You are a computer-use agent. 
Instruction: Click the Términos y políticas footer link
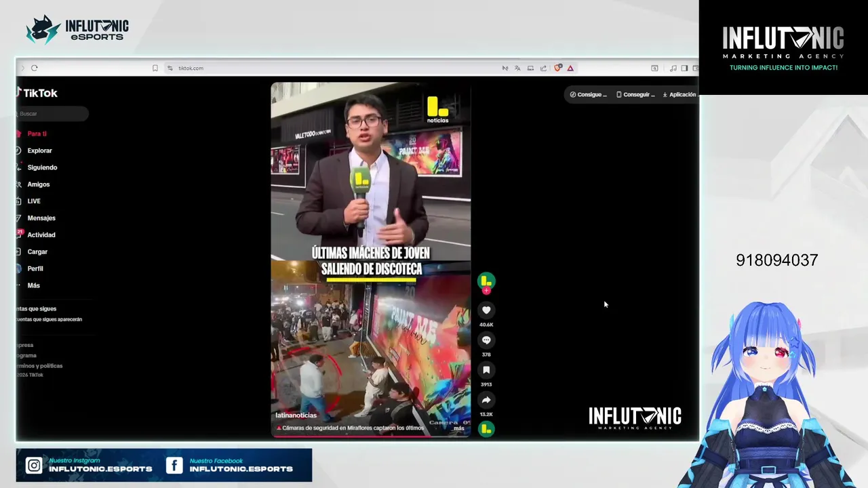click(x=41, y=366)
